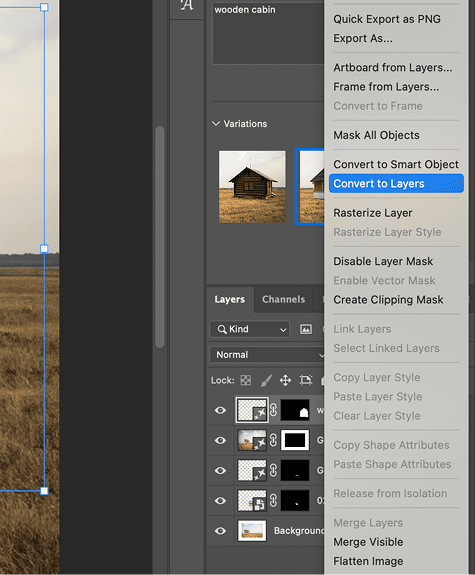Screen dimensions: 475x575
Task: Click the pixel layer filter icon beside Kind
Action: tap(306, 329)
